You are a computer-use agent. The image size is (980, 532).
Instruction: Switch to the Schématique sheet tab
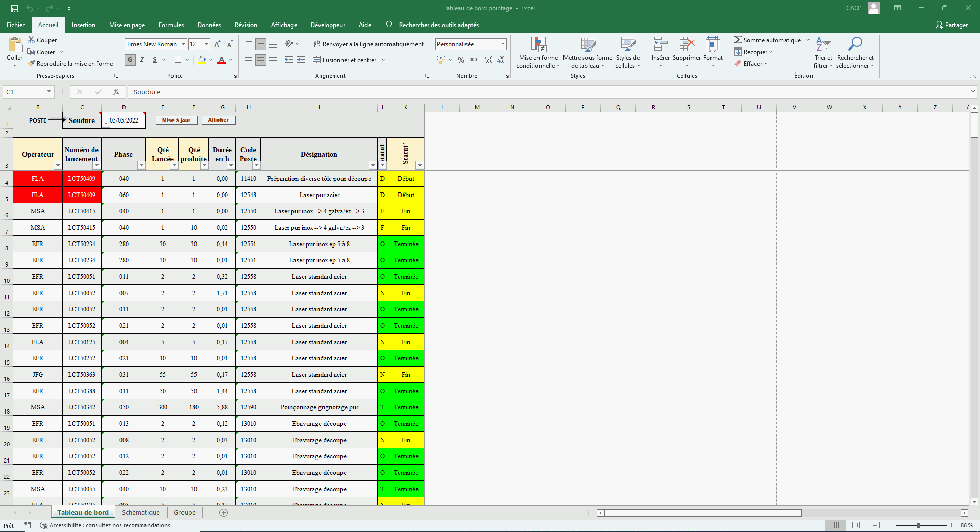tap(140, 513)
